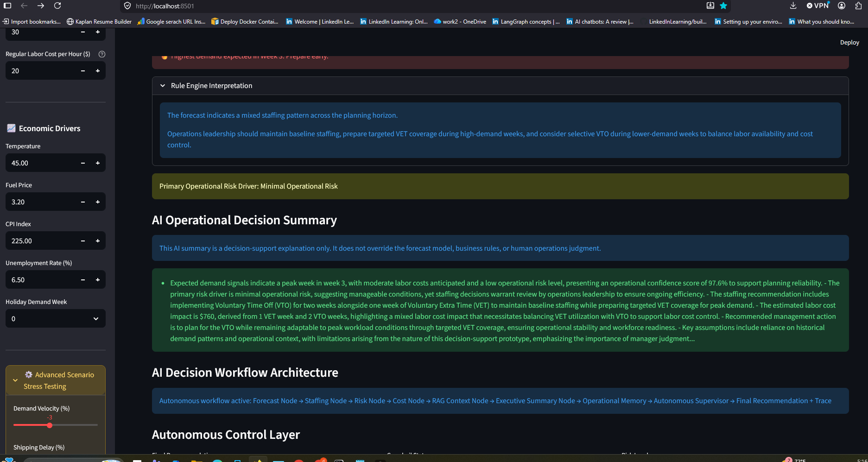Click the CPI Index input field 225.00
Image resolution: width=868 pixels, height=462 pixels.
[x=41, y=241]
